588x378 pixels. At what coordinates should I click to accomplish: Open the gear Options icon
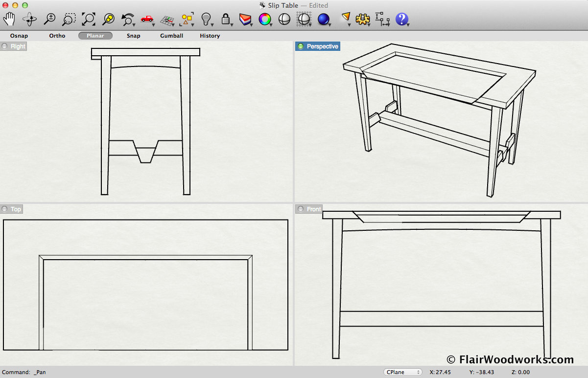362,19
